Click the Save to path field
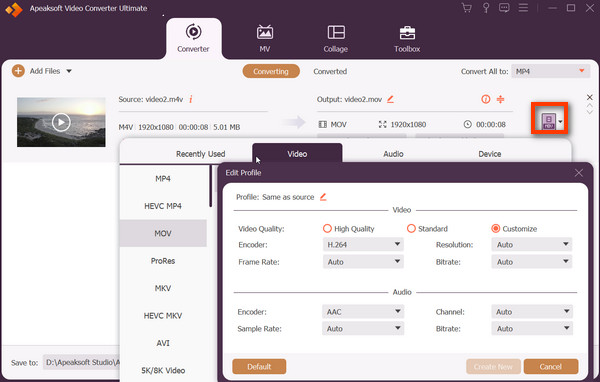600x382 pixels. click(82, 362)
